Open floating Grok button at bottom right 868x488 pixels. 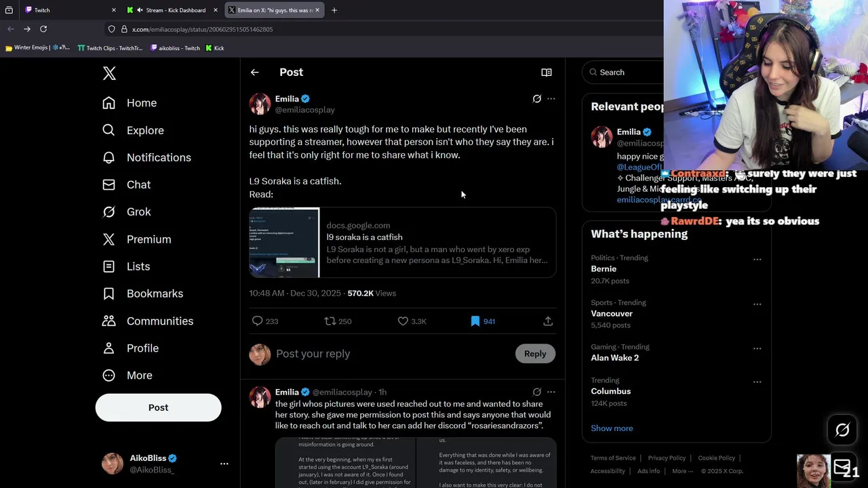click(x=842, y=430)
